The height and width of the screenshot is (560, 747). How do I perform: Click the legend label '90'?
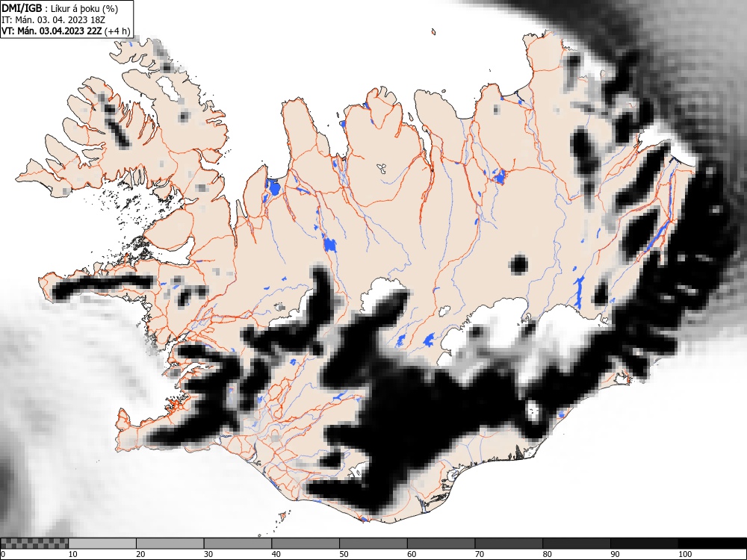(615, 554)
